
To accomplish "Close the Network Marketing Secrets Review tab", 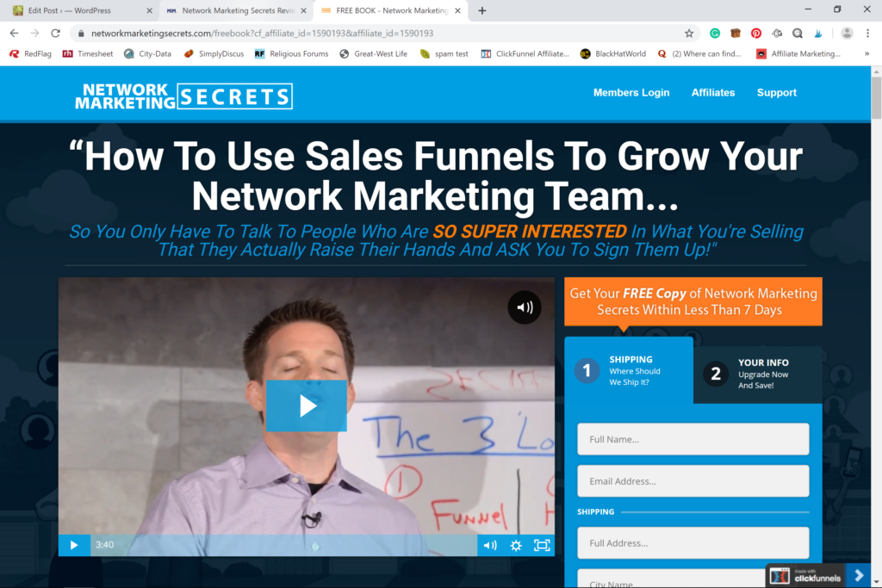I will point(303,10).
